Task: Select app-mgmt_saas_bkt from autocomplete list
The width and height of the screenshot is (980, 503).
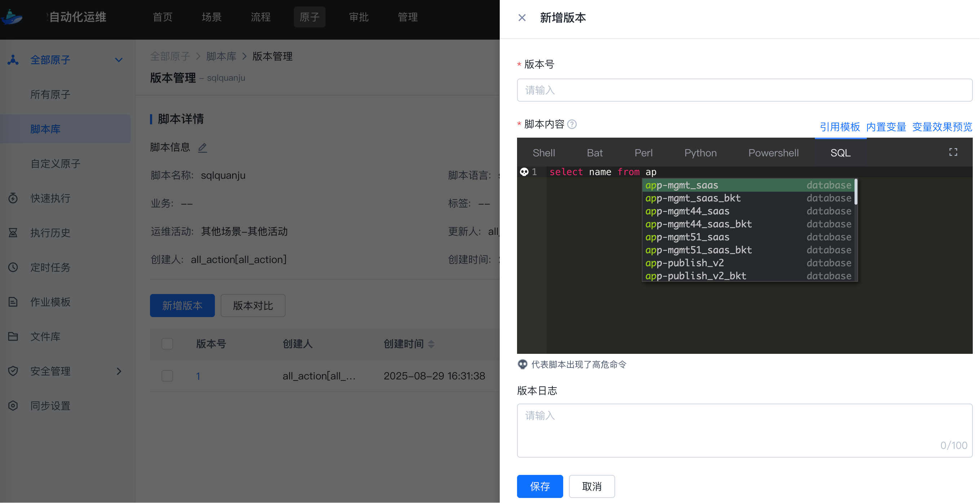Action: [x=693, y=198]
